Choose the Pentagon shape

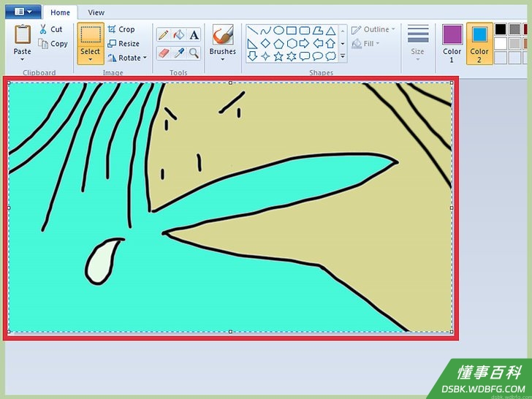tap(278, 43)
